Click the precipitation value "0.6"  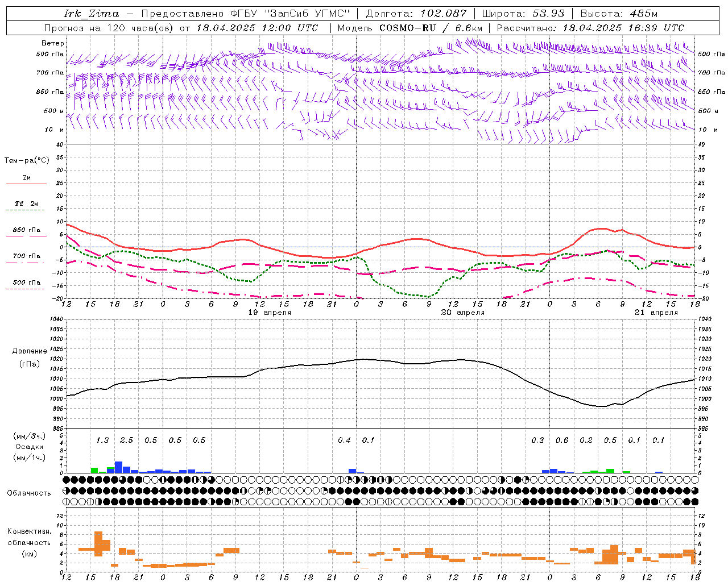click(x=562, y=440)
